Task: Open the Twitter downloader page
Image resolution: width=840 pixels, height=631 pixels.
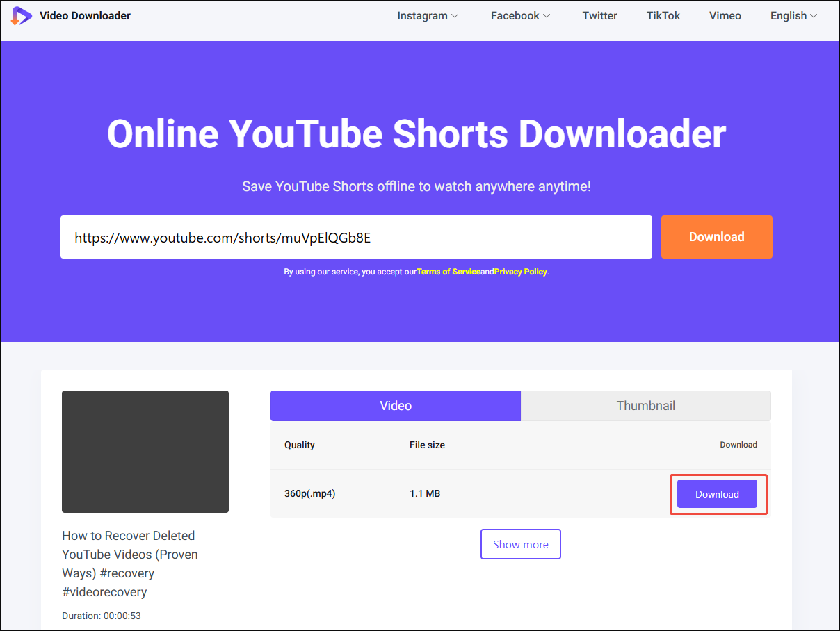Action: coord(599,15)
